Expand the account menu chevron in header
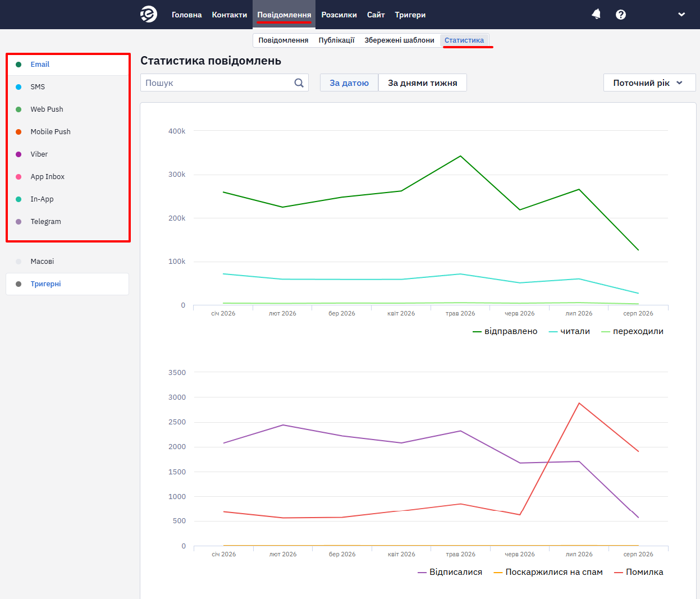Screen dimensions: 700x599 coord(681,15)
